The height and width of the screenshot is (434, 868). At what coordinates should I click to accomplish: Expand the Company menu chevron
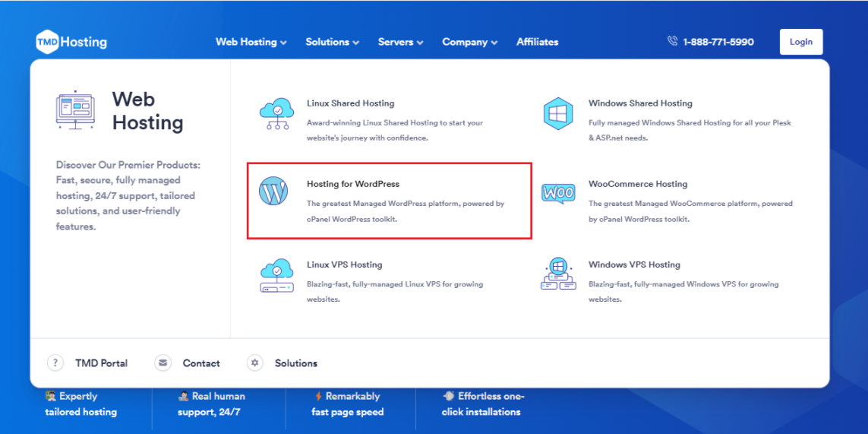click(494, 43)
